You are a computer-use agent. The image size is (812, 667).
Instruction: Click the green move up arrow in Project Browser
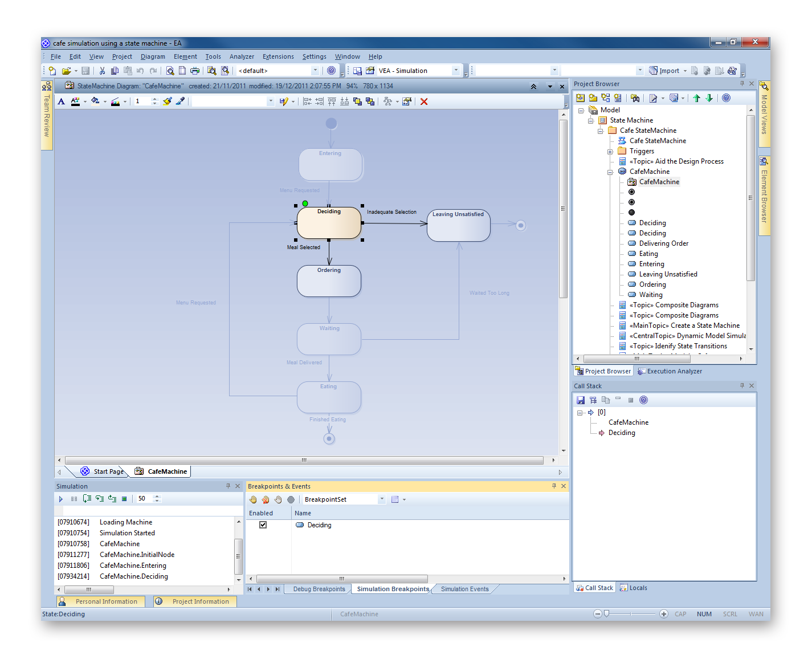[x=696, y=98]
